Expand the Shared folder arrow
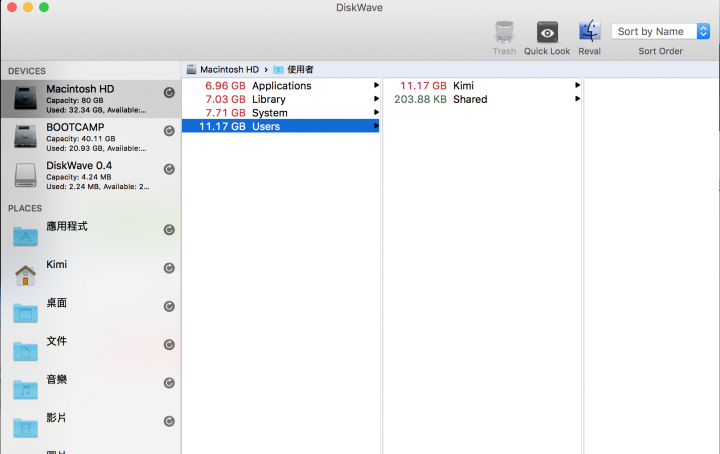The height and width of the screenshot is (454, 720). tap(577, 99)
